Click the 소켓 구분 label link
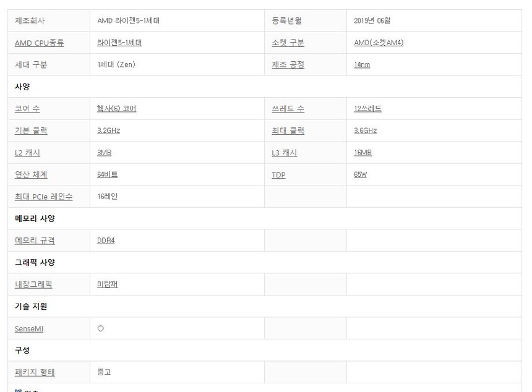The width and height of the screenshot is (532, 392). click(x=288, y=43)
